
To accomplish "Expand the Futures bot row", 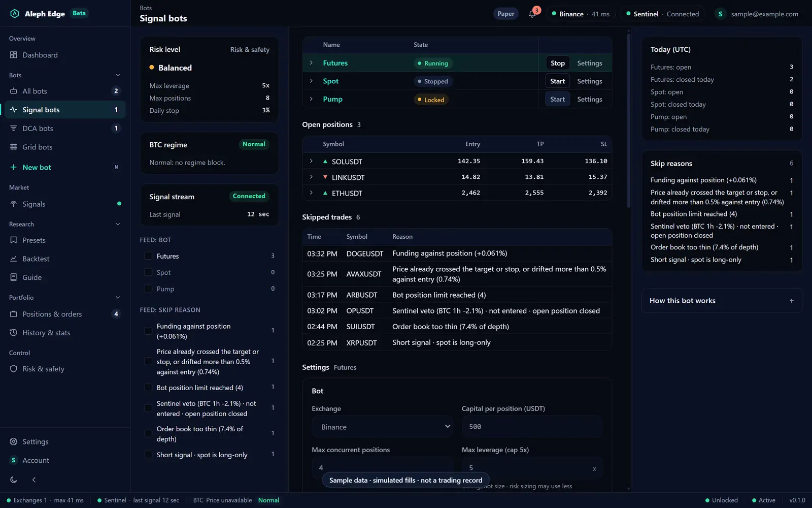I will tap(311, 63).
